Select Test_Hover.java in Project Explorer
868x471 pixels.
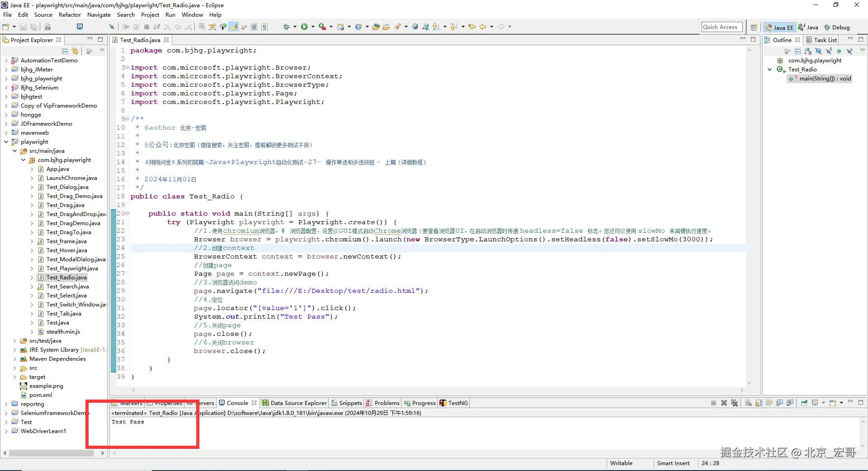66,250
